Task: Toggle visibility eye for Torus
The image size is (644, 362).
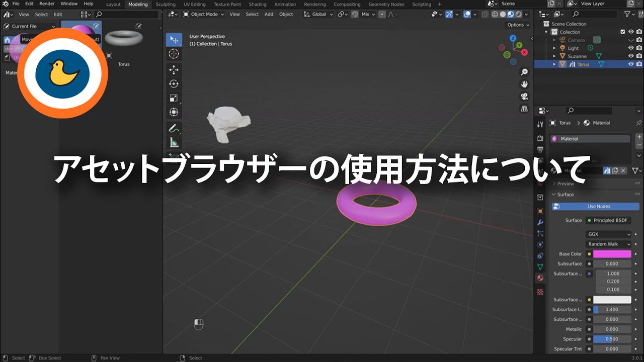Action: tap(631, 64)
